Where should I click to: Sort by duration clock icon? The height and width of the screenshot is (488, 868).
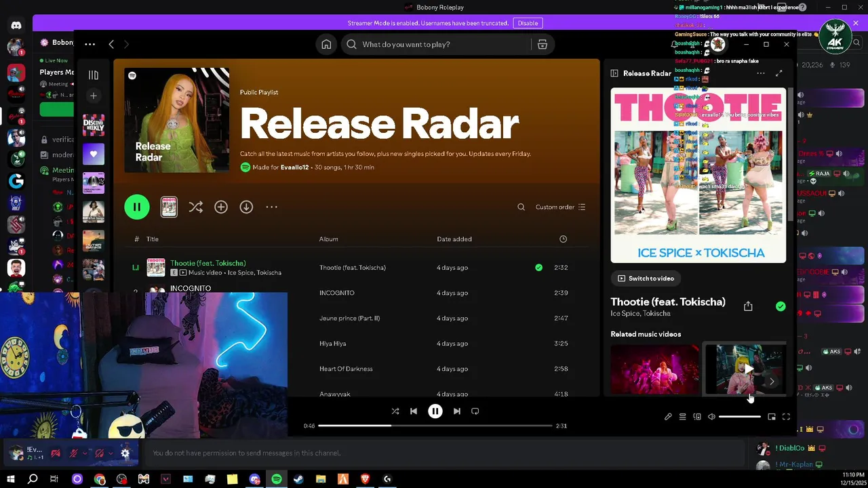coord(563,239)
